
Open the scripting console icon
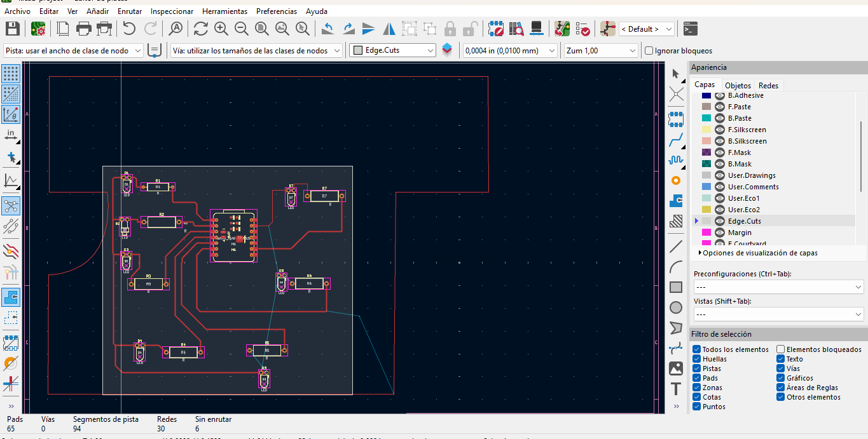(691, 29)
